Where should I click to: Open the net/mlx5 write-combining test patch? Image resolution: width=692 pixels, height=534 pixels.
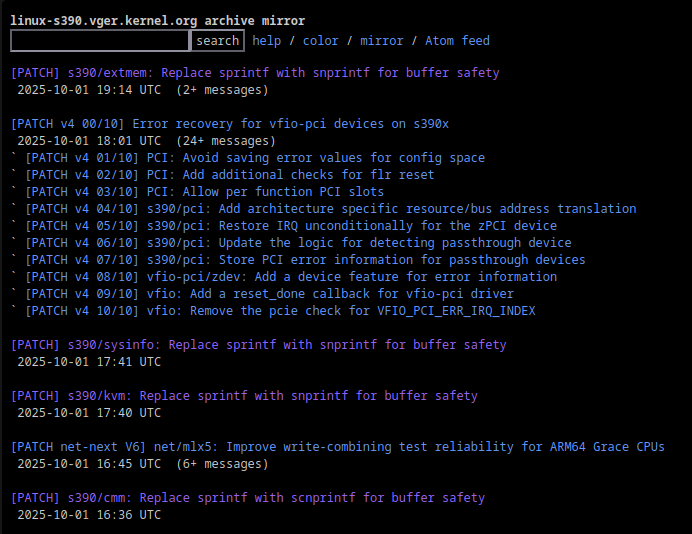[x=338, y=447]
